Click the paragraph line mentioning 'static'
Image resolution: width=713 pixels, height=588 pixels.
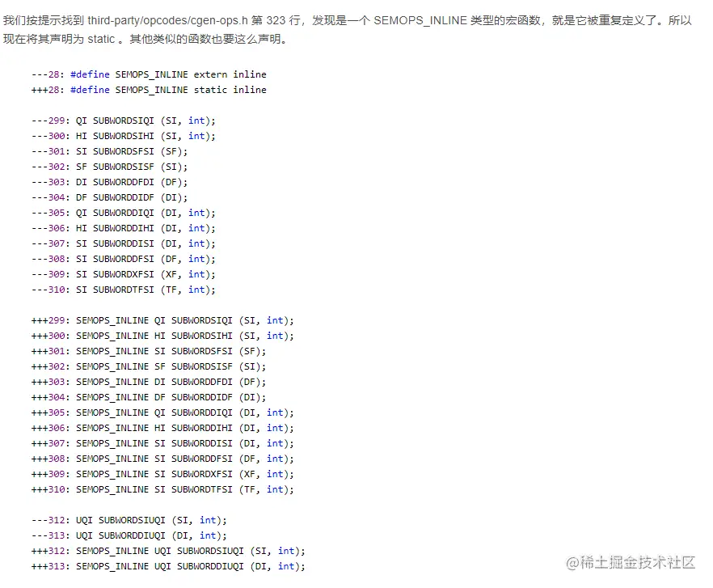(x=146, y=39)
